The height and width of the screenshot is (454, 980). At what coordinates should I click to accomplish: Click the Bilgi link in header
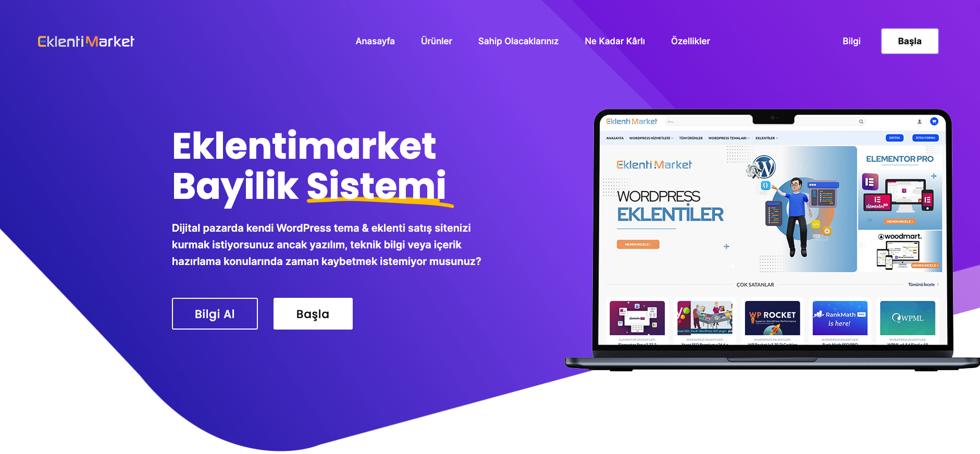[851, 41]
